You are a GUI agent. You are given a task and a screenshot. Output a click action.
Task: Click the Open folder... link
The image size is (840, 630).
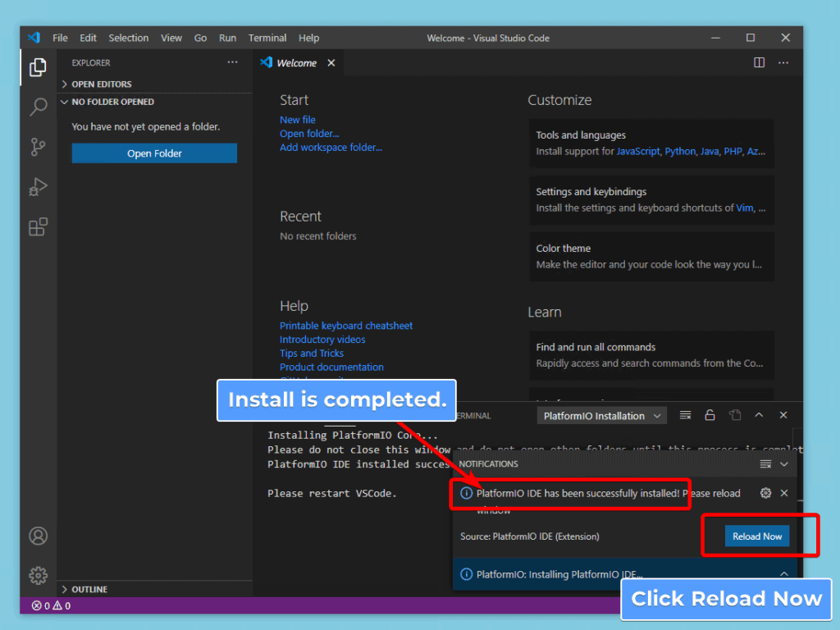click(309, 134)
